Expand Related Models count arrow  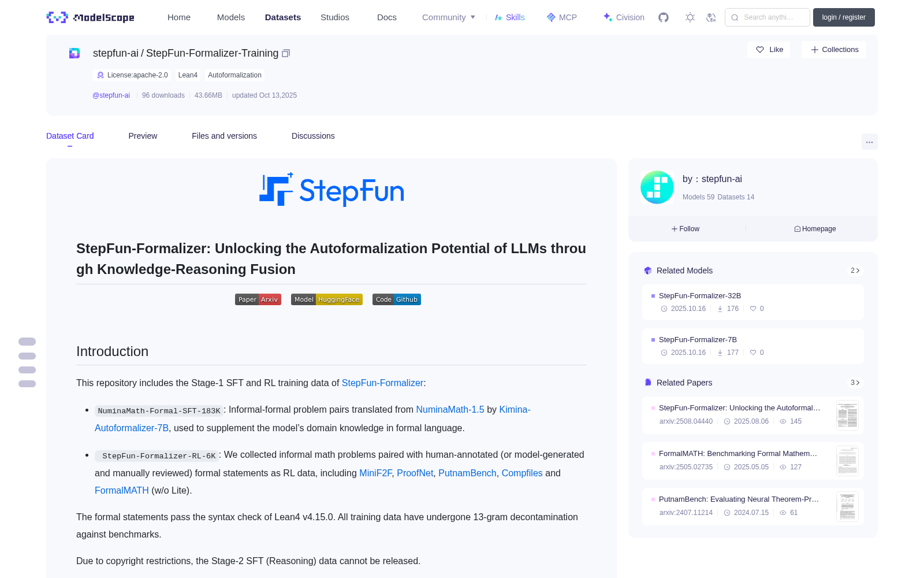855,271
